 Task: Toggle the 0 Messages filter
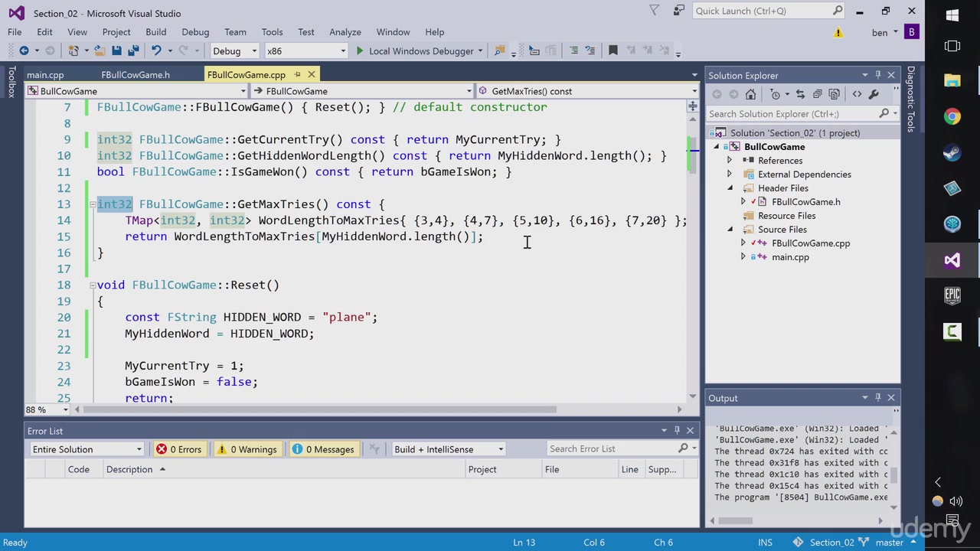point(322,449)
